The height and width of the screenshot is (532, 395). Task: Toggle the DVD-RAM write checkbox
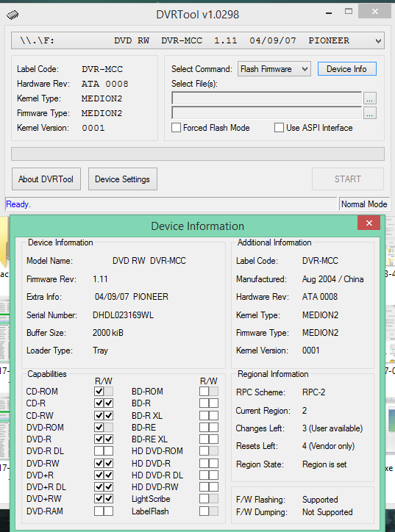(108, 511)
